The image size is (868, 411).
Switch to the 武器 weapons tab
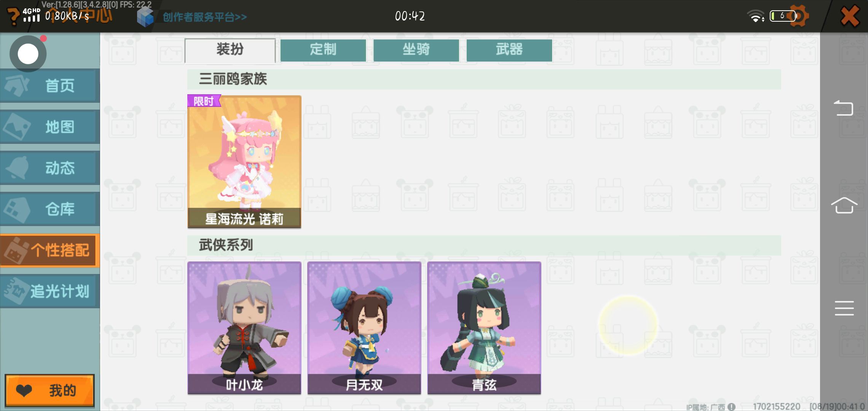(509, 50)
